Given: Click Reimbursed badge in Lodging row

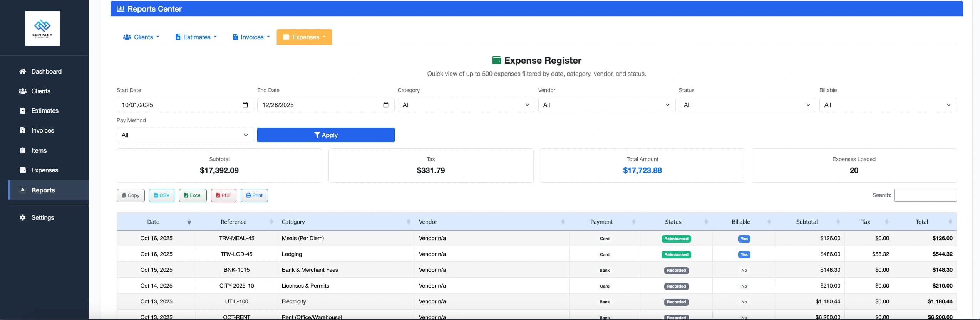Looking at the screenshot, I should click(x=676, y=254).
